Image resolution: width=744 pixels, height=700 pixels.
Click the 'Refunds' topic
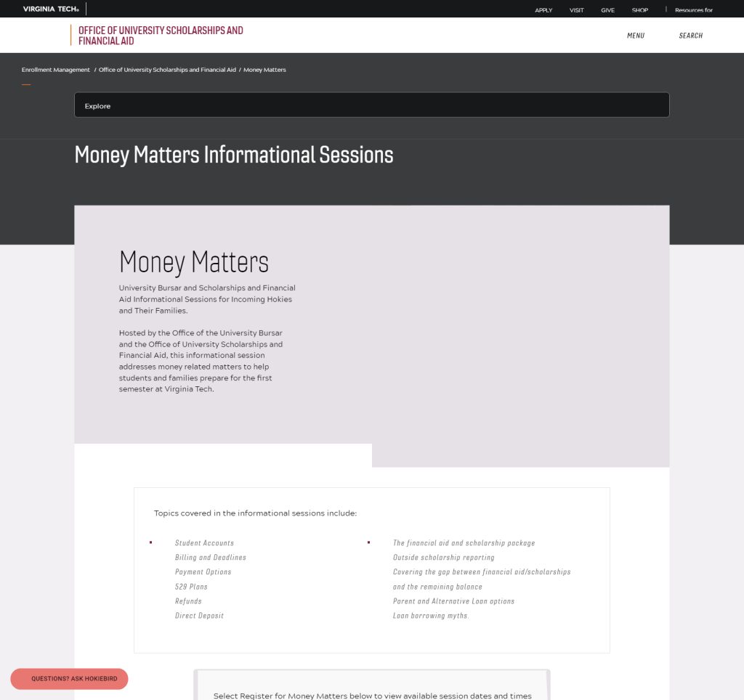[188, 601]
